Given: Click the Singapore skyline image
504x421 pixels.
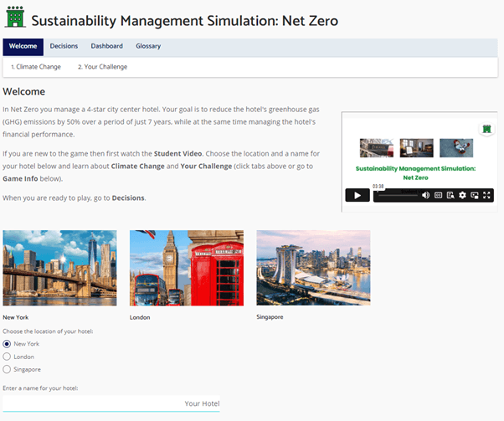Looking at the screenshot, I should pos(313,269).
